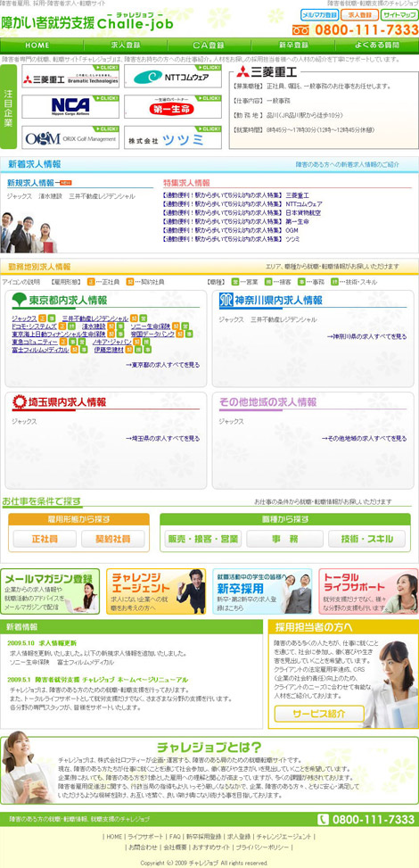Open the 新卒採用 banner
This screenshot has height=868, width=419.
click(x=262, y=591)
